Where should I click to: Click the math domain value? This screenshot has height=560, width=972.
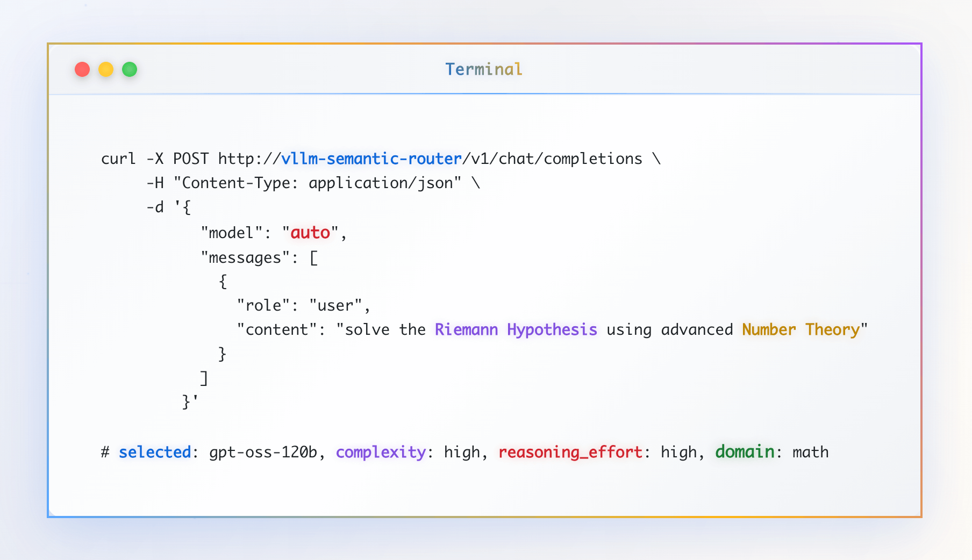[811, 452]
